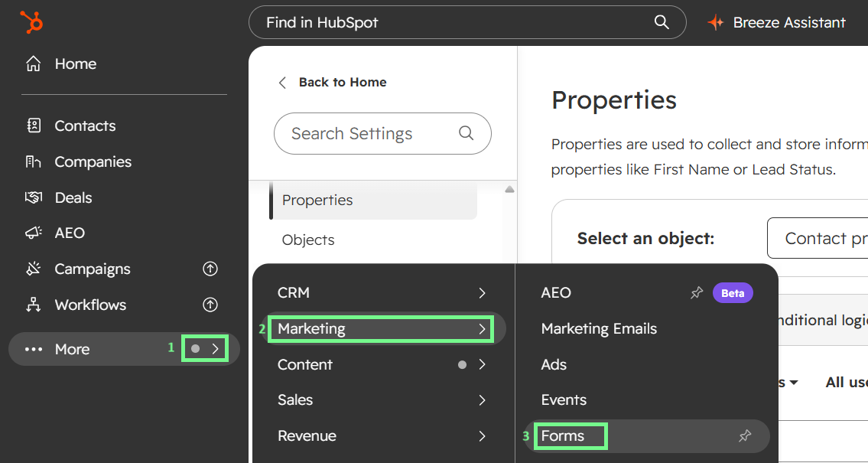The height and width of the screenshot is (463, 868).
Task: Click the Find in HubSpot search field
Action: (x=467, y=22)
